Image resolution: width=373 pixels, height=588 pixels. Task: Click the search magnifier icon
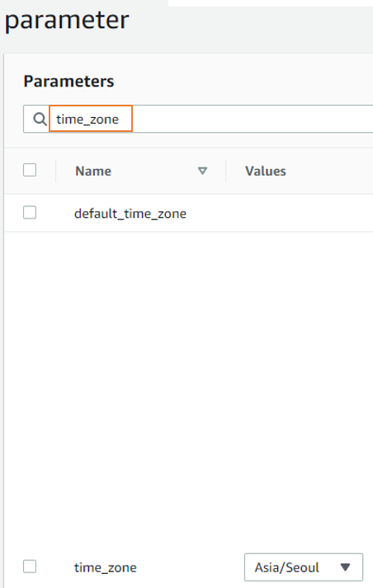click(x=40, y=119)
